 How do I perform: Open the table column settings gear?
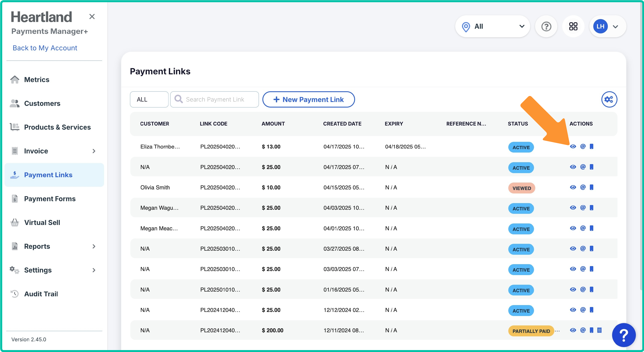[609, 99]
